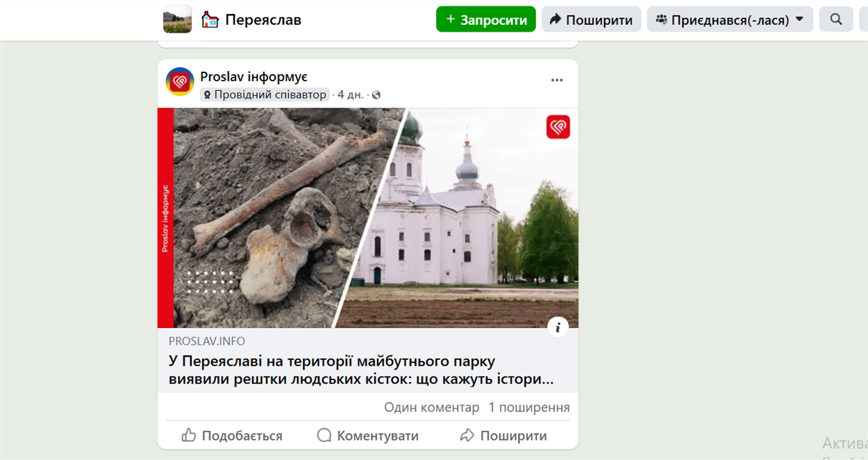Click Коментувати to comment on post
The height and width of the screenshot is (460, 868).
[367, 436]
